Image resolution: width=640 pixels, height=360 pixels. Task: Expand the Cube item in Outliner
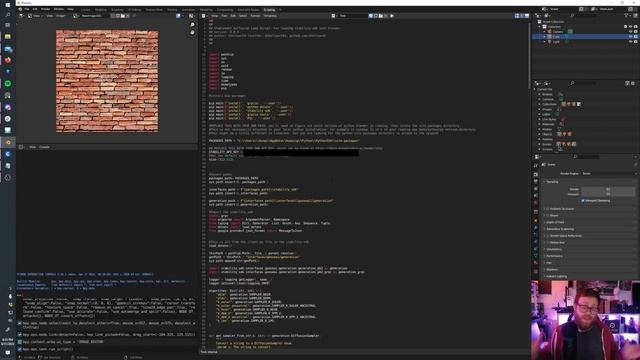(544, 36)
